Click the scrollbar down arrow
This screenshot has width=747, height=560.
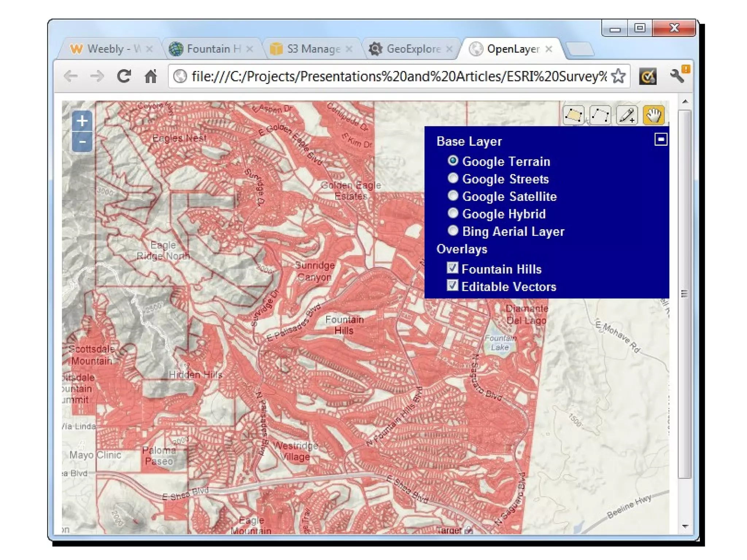(685, 526)
